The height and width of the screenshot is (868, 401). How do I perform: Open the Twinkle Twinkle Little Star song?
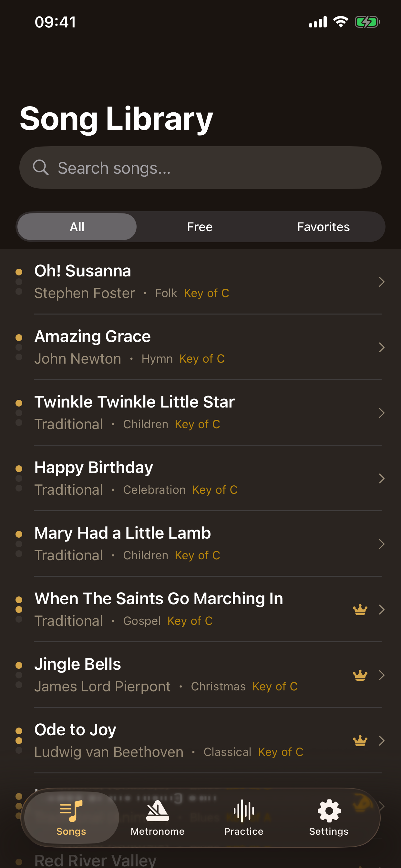pyautogui.click(x=200, y=413)
